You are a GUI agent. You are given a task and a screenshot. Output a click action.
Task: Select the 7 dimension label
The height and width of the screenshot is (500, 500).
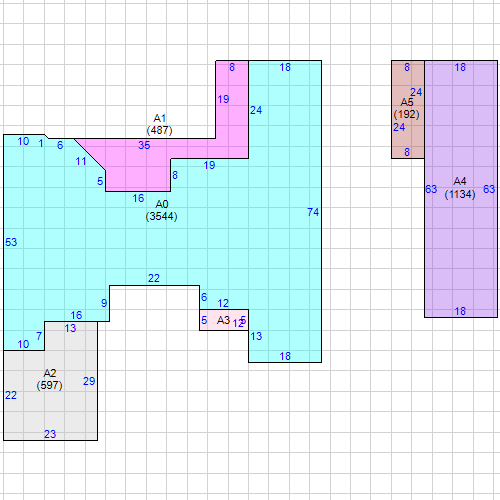(39, 336)
